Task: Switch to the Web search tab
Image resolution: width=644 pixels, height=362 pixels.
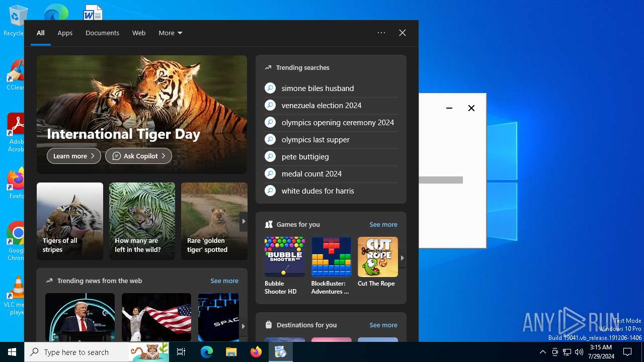Action: point(139,33)
